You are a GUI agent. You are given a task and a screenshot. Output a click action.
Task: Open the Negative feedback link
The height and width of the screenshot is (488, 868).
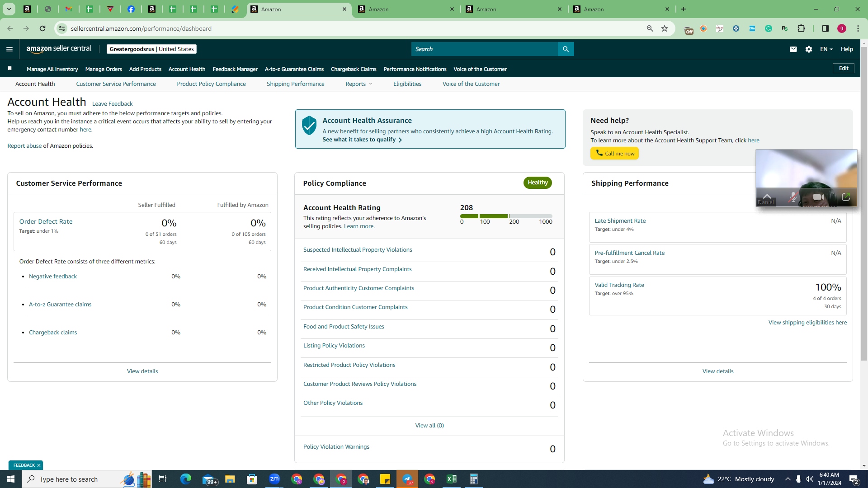[x=53, y=277]
